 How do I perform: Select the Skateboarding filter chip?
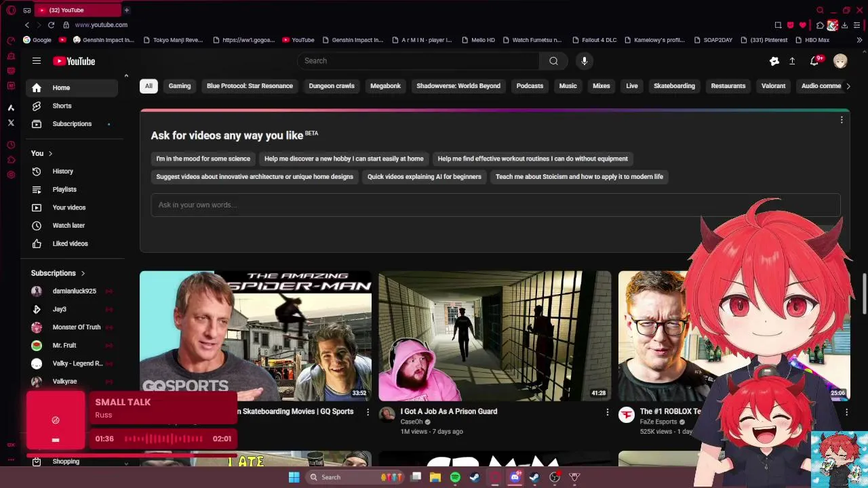pyautogui.click(x=674, y=86)
